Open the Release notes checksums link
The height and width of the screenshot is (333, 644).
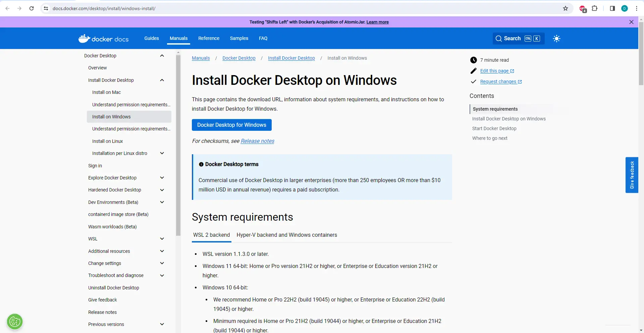pyautogui.click(x=257, y=141)
